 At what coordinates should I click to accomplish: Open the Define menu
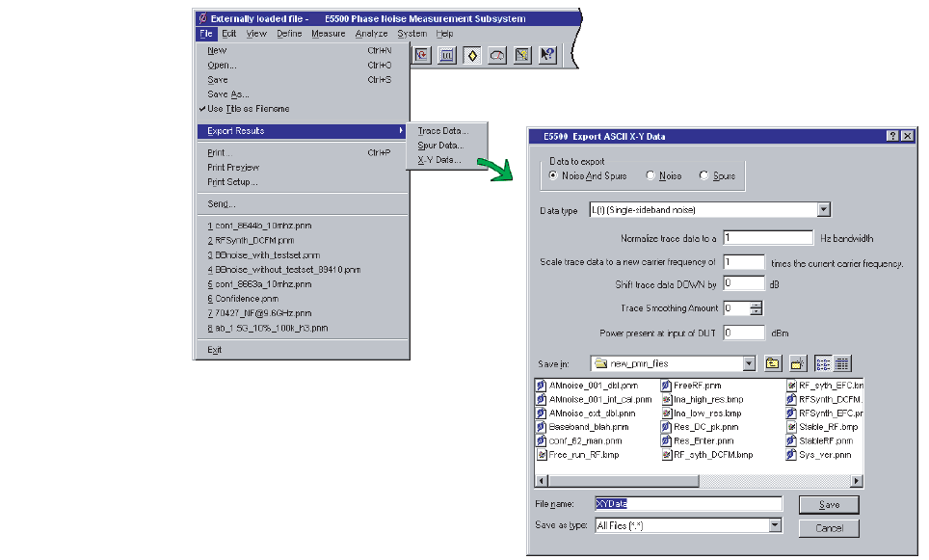point(289,34)
